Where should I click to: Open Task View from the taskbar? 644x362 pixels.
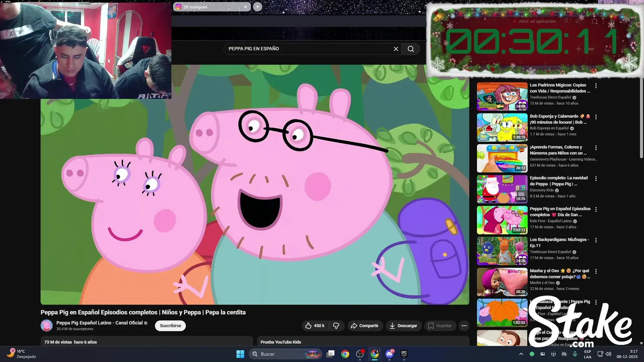point(331,354)
